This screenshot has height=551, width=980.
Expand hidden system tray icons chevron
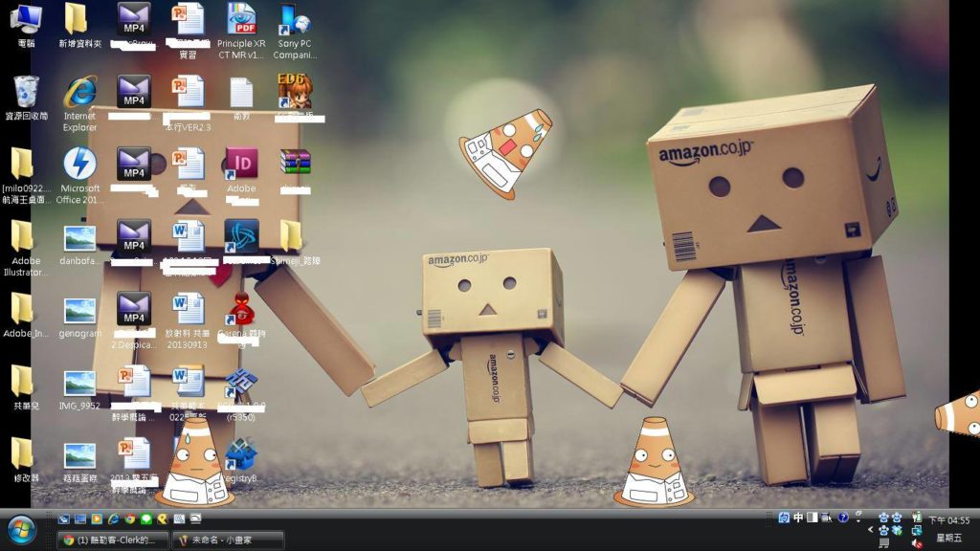point(870,530)
